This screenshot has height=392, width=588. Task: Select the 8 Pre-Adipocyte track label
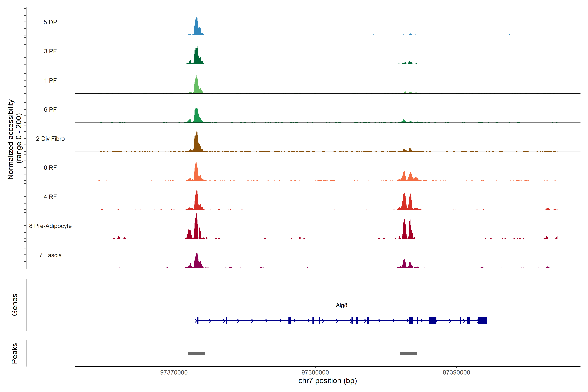tap(50, 226)
